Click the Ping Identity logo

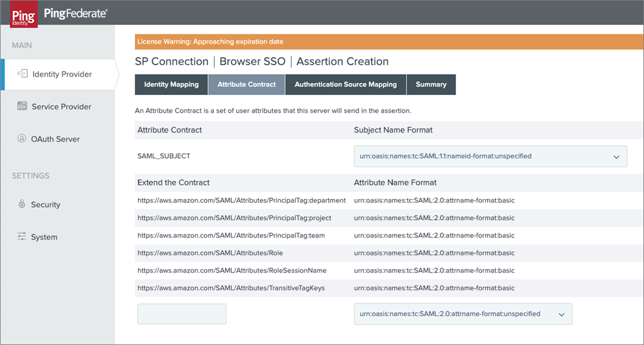point(24,15)
